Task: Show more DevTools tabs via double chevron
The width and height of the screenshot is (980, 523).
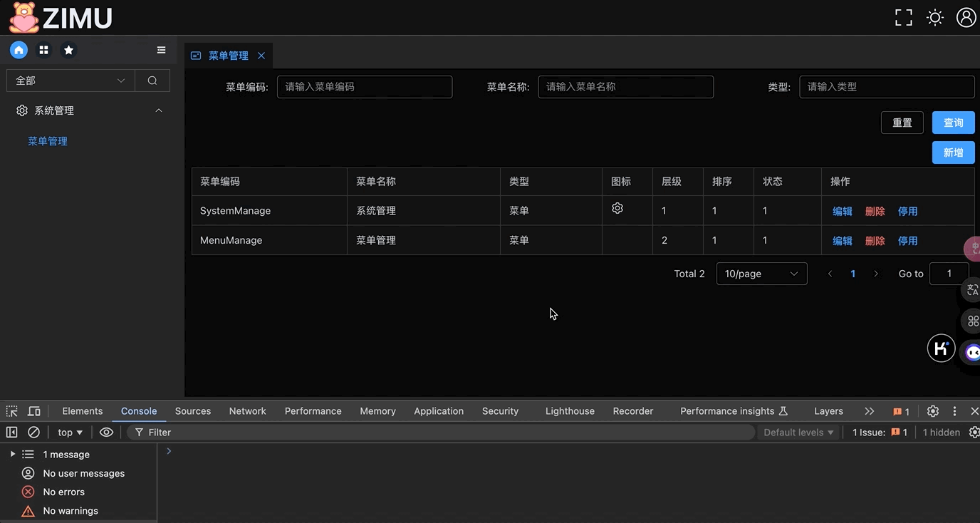Action: [x=869, y=411]
